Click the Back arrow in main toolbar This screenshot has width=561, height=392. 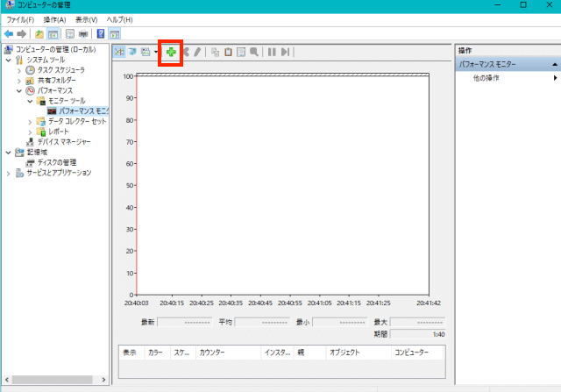[x=9, y=34]
